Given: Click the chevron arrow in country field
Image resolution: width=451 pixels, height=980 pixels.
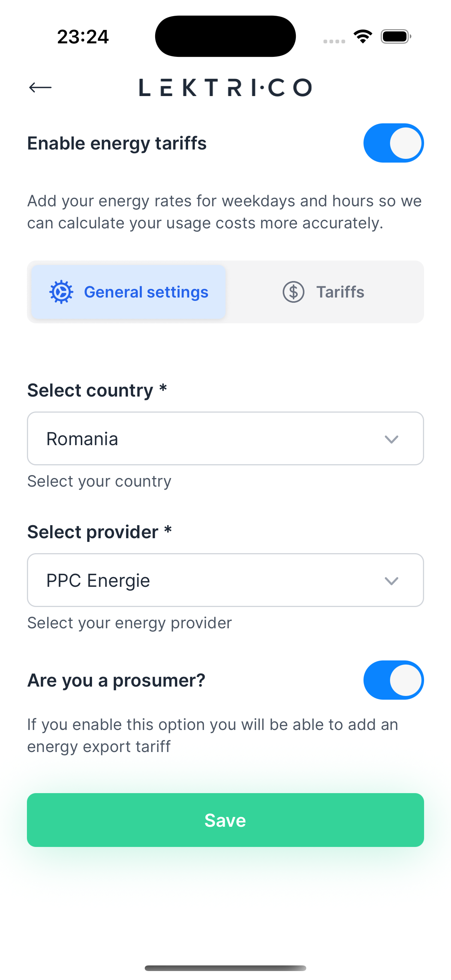Looking at the screenshot, I should point(391,440).
